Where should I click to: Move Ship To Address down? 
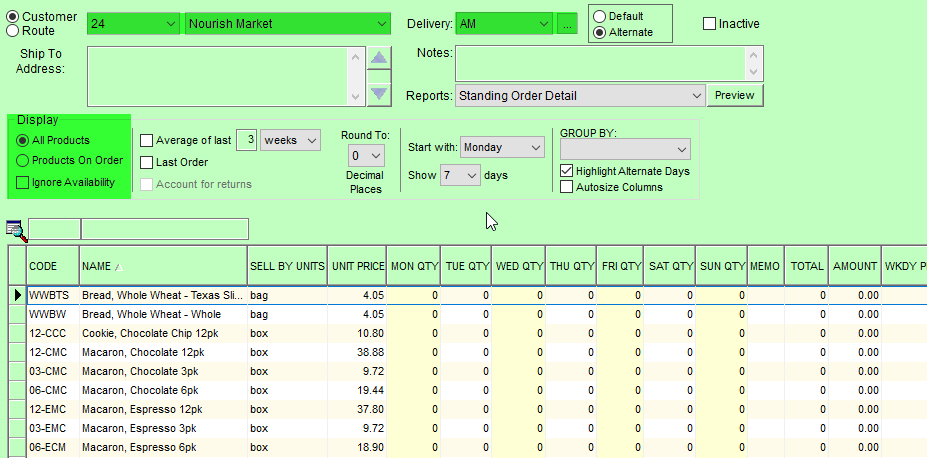pos(379,94)
